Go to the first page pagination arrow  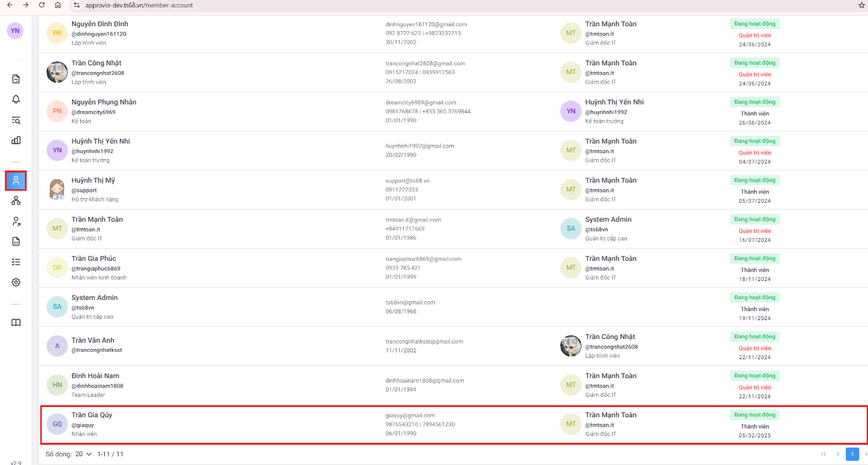823,454
